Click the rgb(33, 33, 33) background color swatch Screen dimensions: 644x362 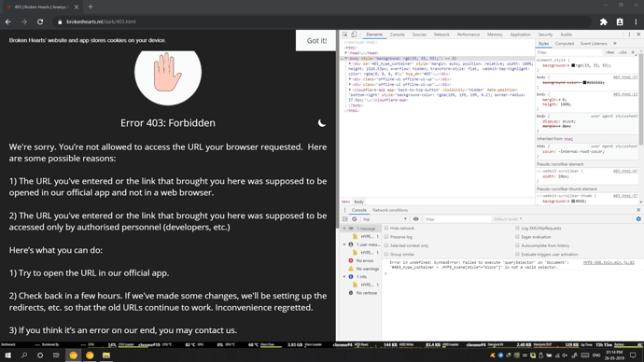click(573, 65)
